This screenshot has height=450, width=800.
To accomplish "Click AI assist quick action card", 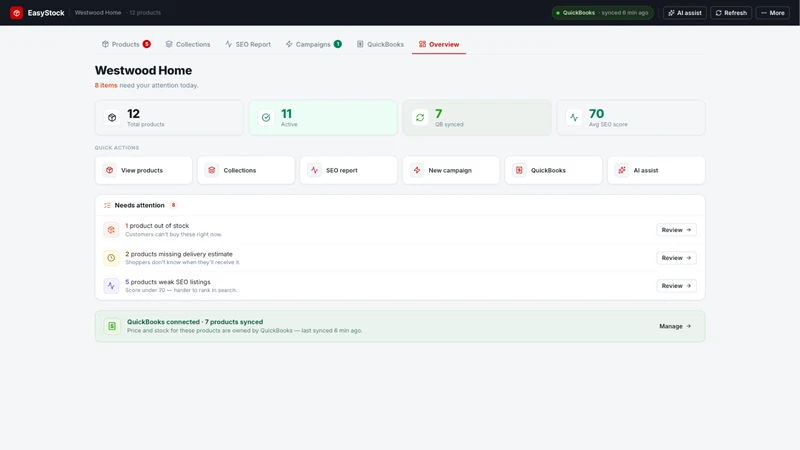I will [x=656, y=170].
